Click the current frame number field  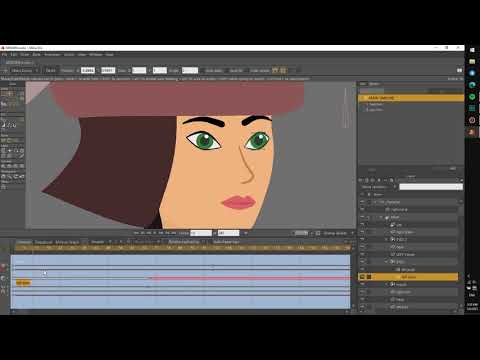(201, 233)
